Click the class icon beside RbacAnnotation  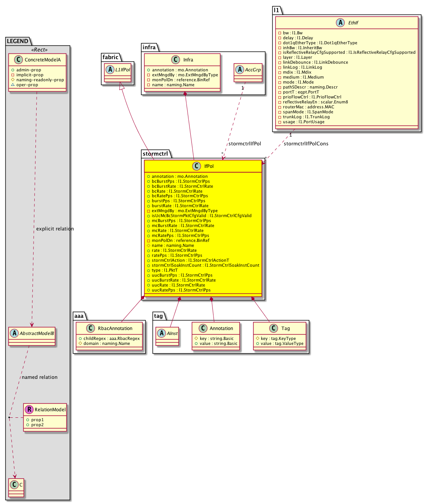coord(90,328)
